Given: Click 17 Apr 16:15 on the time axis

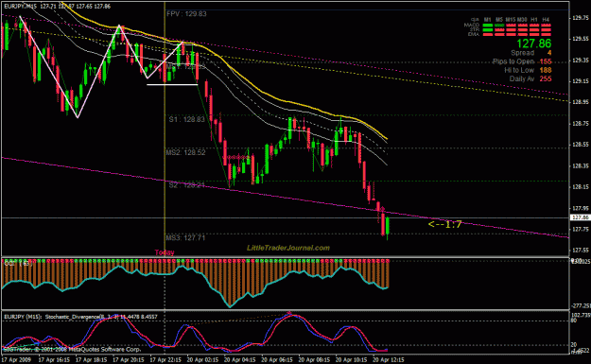Looking at the screenshot, I should click(54, 360).
